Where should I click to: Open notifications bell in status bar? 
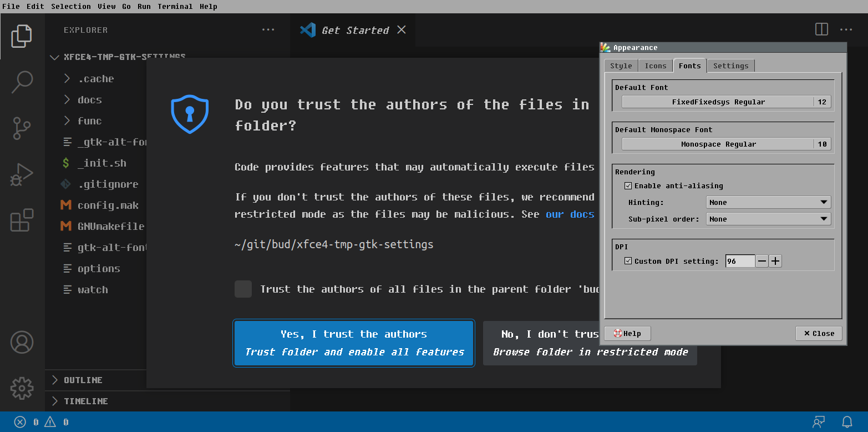[847, 422]
